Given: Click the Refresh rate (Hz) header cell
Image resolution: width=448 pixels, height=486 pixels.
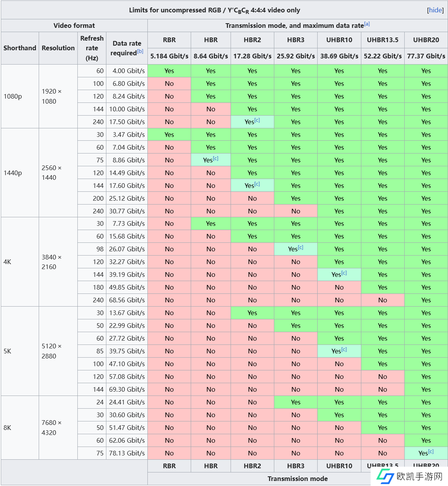Looking at the screenshot, I should [92, 48].
